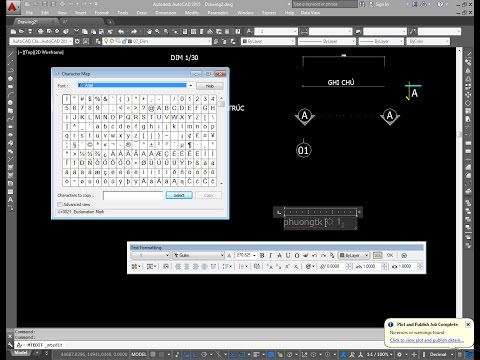Click the redo arrow in the standard toolbar
This screenshot has width=480, height=360.
pyautogui.click(x=134, y=31)
